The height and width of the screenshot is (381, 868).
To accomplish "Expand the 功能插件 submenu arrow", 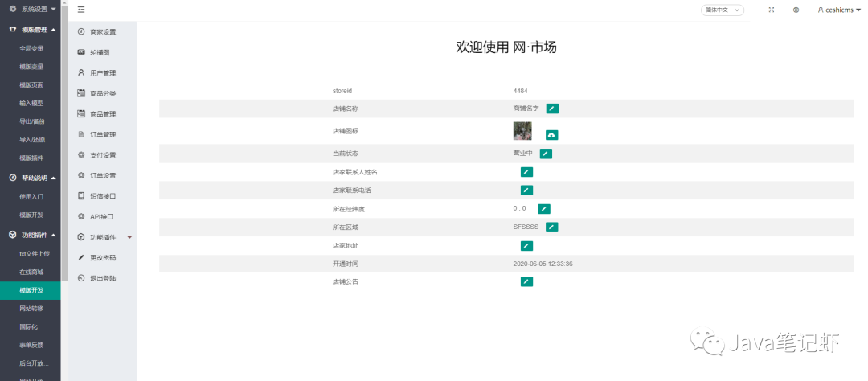I will pos(129,237).
